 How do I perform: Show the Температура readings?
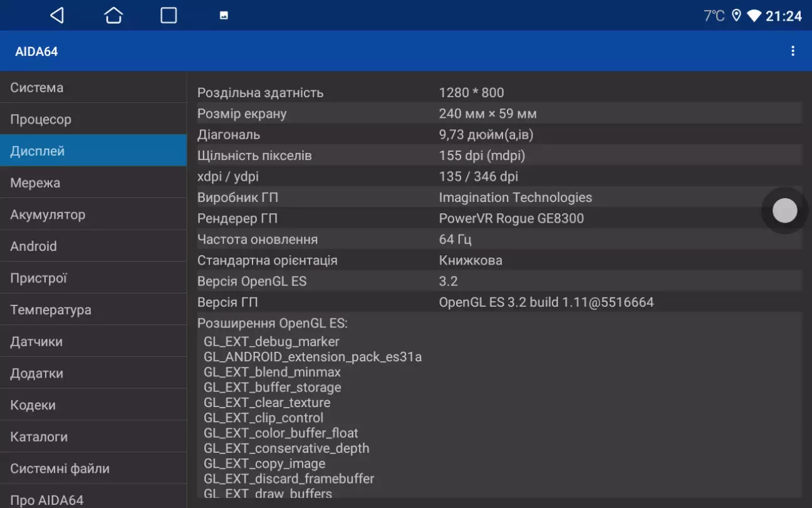click(x=93, y=310)
